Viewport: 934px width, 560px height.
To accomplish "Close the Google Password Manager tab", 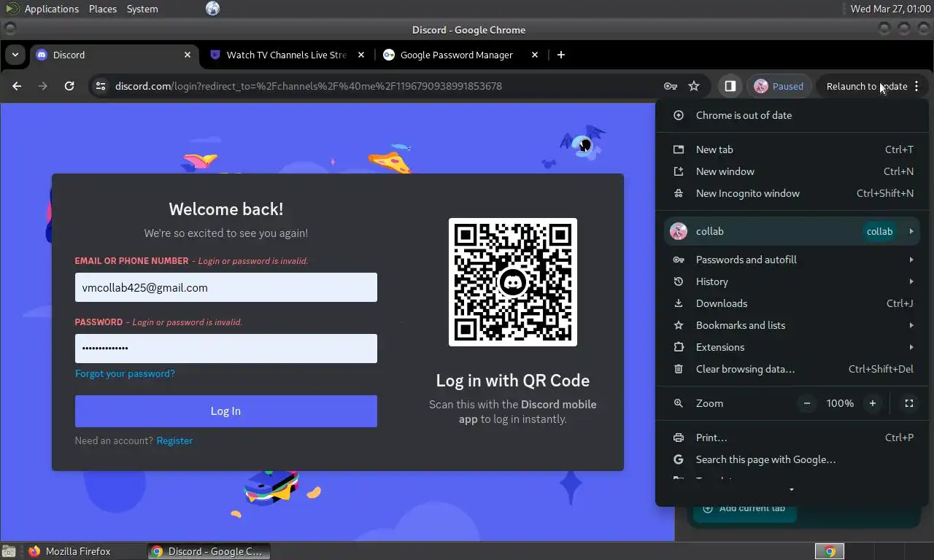I will click(535, 55).
